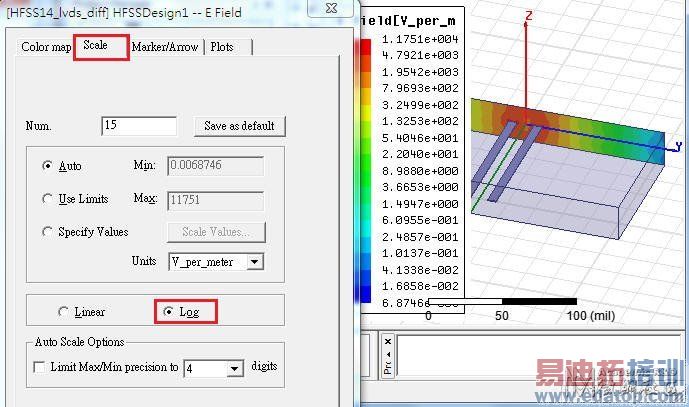
Task: Click the 50 mark on scale ruler
Action: pos(502,316)
